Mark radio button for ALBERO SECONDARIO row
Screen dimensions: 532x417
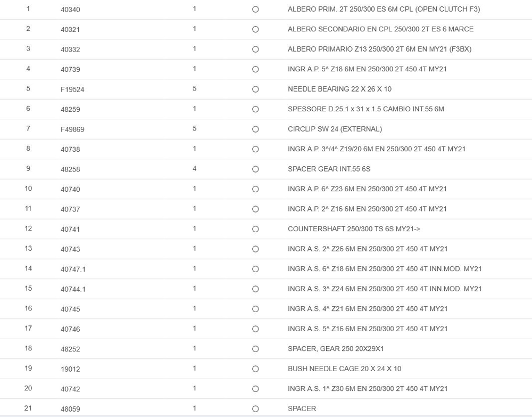coord(255,29)
